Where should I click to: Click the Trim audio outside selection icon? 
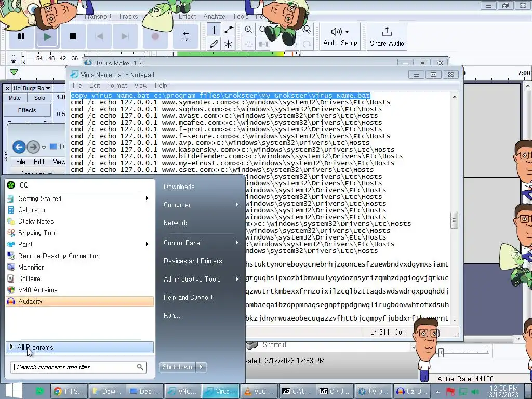[248, 44]
